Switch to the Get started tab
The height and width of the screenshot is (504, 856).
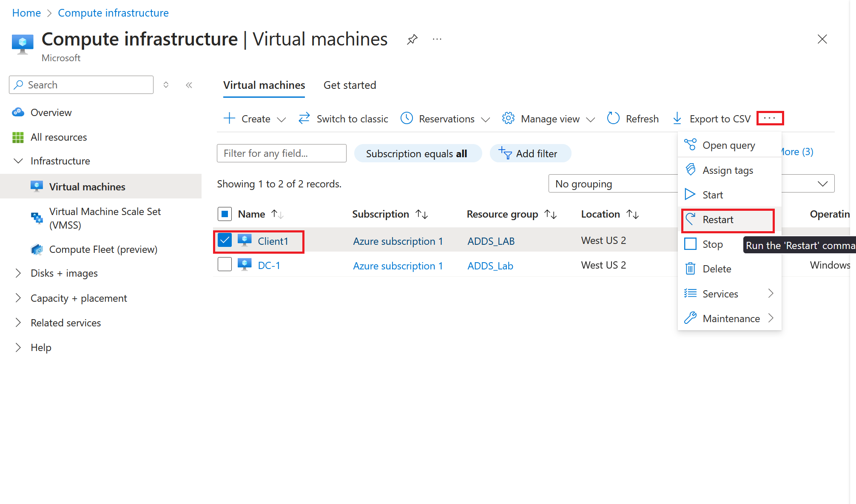[x=350, y=85]
